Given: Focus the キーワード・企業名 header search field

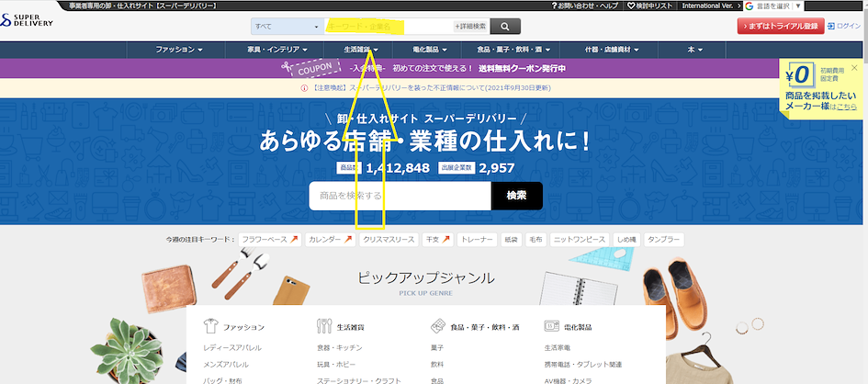Looking at the screenshot, I should click(389, 26).
